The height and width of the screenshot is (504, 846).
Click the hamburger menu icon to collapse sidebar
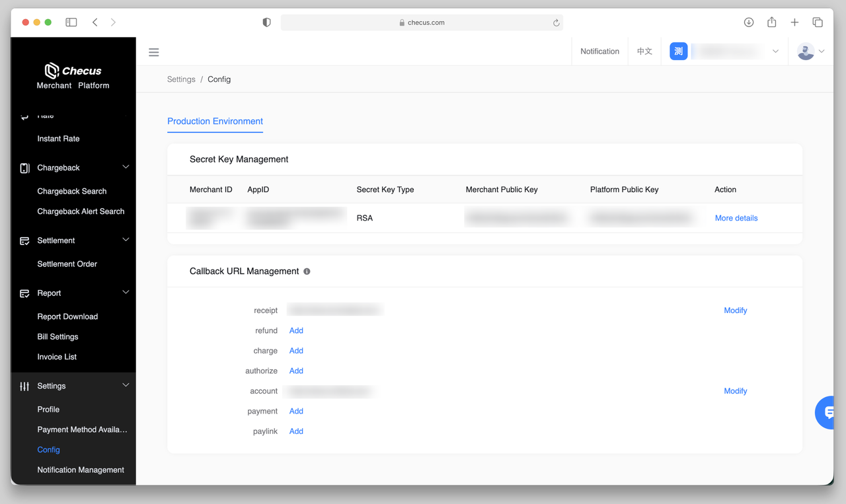tap(154, 52)
